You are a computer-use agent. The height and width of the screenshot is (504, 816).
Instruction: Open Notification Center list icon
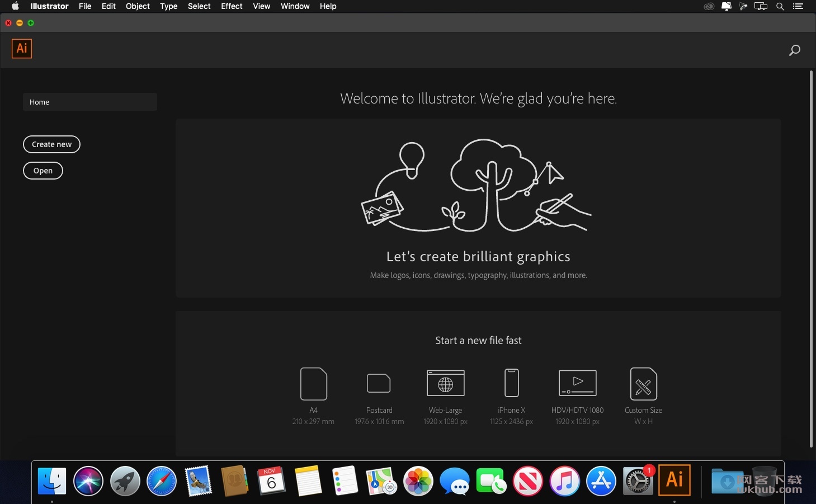coord(798,6)
